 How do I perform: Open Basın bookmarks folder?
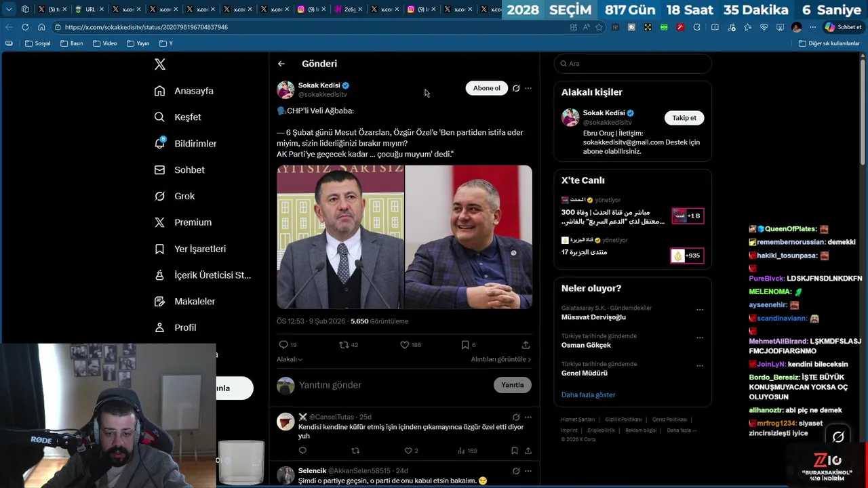click(71, 43)
